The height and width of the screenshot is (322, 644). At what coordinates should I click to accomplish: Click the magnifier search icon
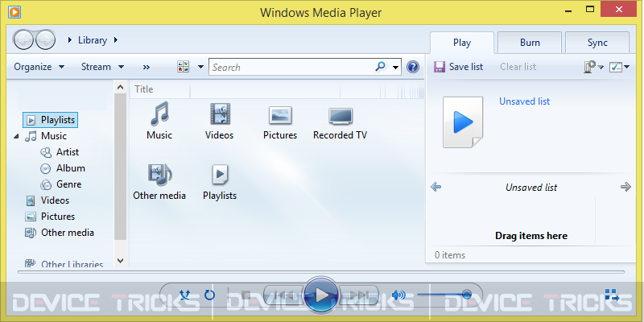click(x=381, y=67)
